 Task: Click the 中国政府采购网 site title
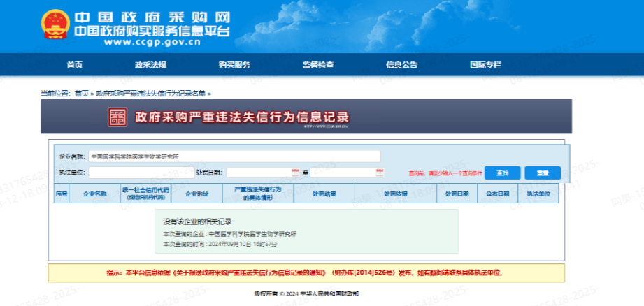(x=152, y=18)
